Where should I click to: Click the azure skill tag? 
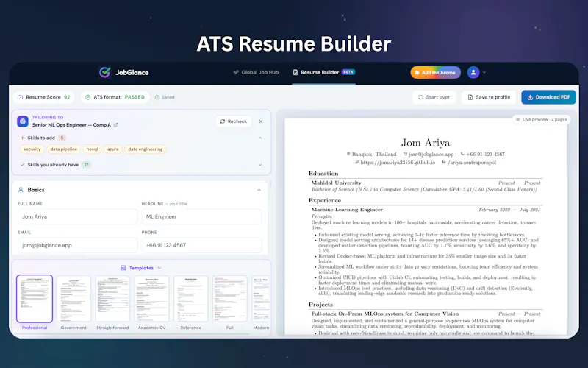(x=113, y=149)
